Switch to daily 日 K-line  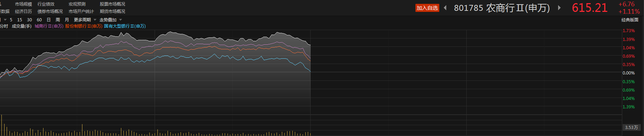click(49, 20)
